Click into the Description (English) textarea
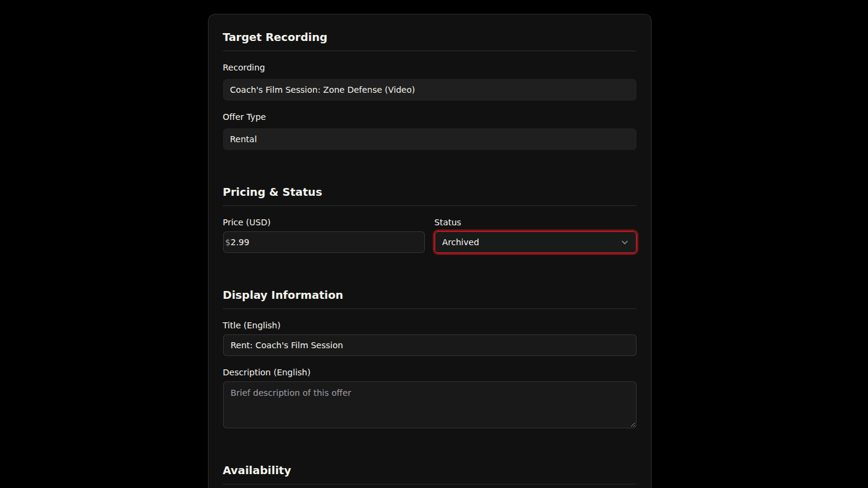Image resolution: width=868 pixels, height=488 pixels. coord(429,405)
